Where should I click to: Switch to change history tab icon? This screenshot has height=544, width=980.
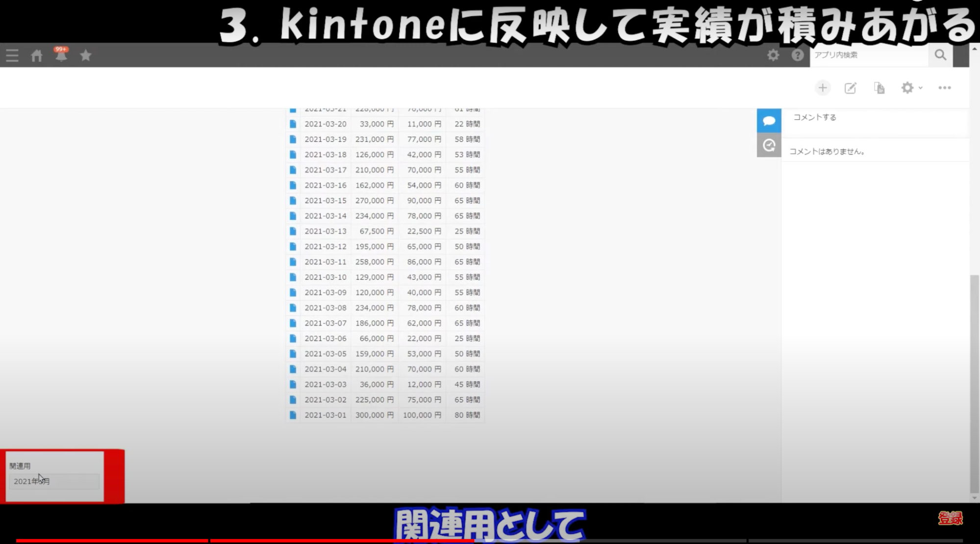point(769,145)
